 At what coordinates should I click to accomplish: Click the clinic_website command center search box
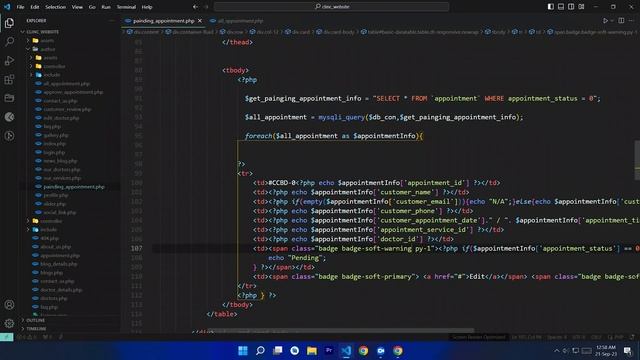331,7
